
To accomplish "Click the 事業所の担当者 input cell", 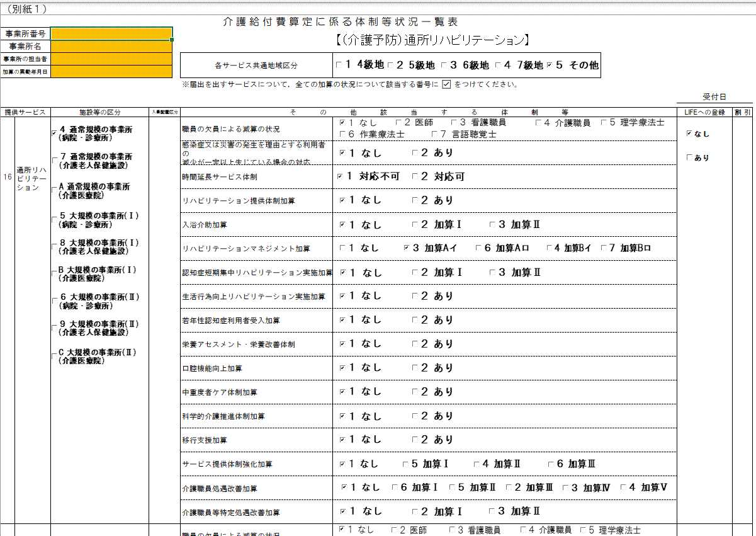I will click(111, 59).
